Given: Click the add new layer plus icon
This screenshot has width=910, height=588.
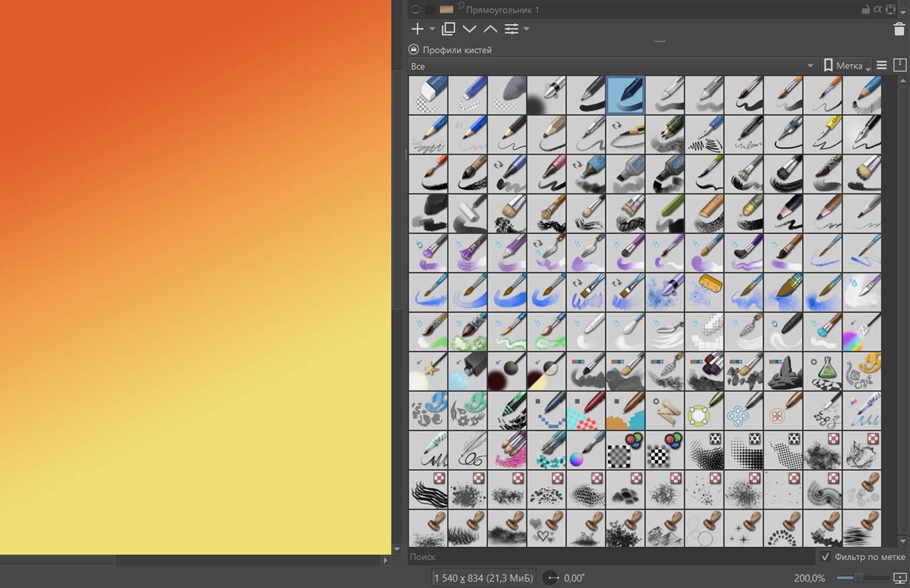Looking at the screenshot, I should [x=417, y=29].
